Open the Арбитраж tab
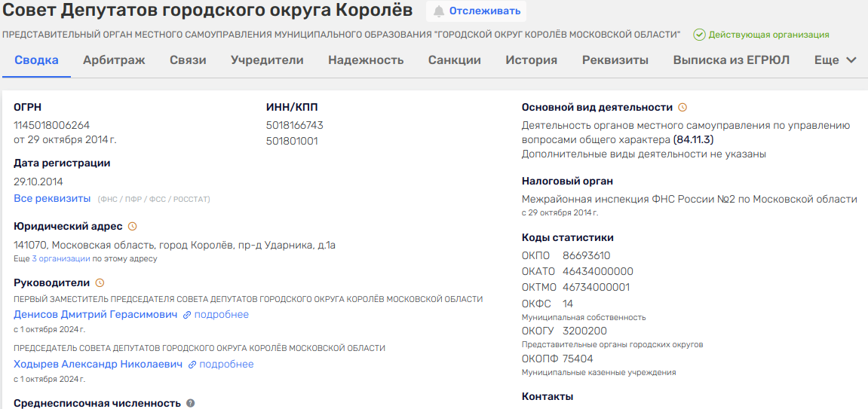The height and width of the screenshot is (409, 868). (x=114, y=60)
